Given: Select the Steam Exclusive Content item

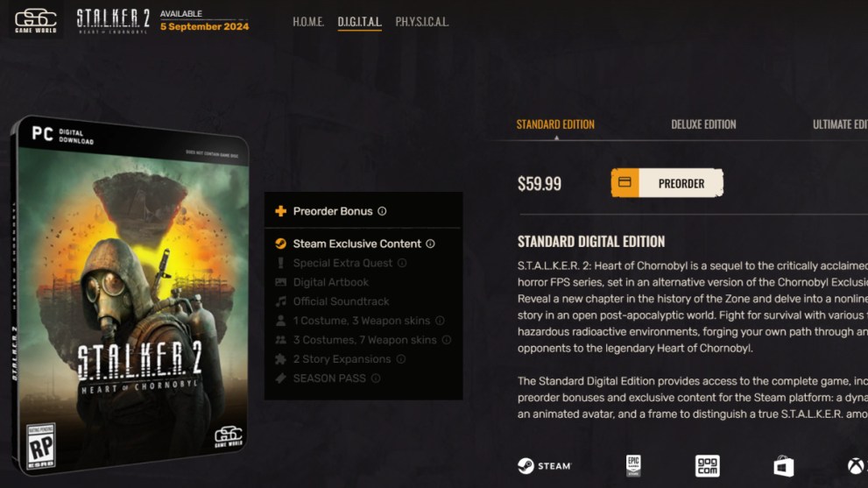Looking at the screenshot, I should coord(356,244).
